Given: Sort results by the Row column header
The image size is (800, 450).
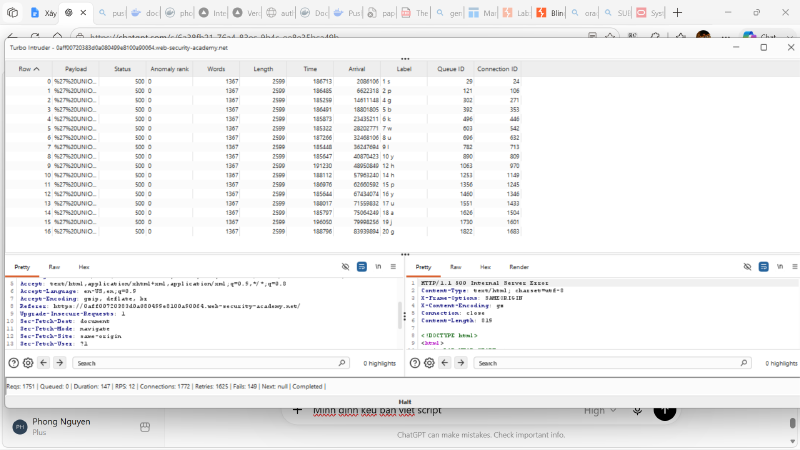Looking at the screenshot, I should (x=29, y=69).
